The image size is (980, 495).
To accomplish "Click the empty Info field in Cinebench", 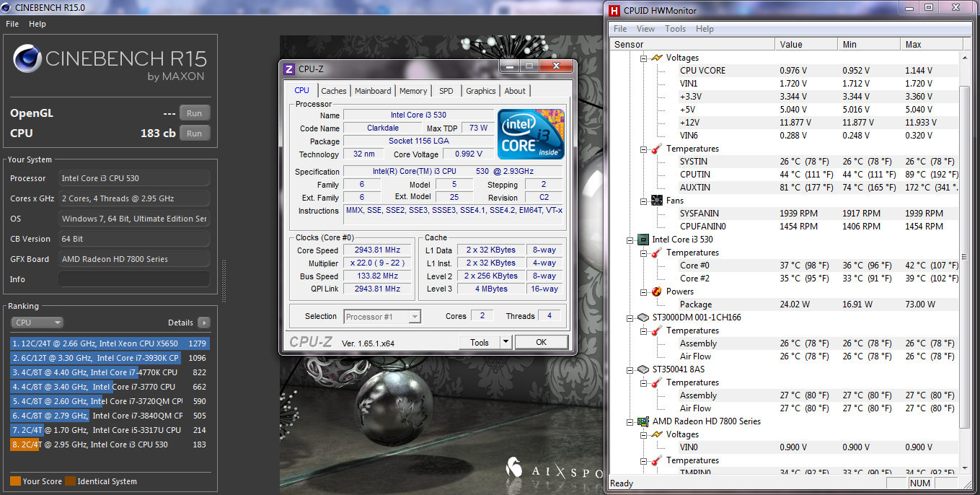I will (134, 279).
